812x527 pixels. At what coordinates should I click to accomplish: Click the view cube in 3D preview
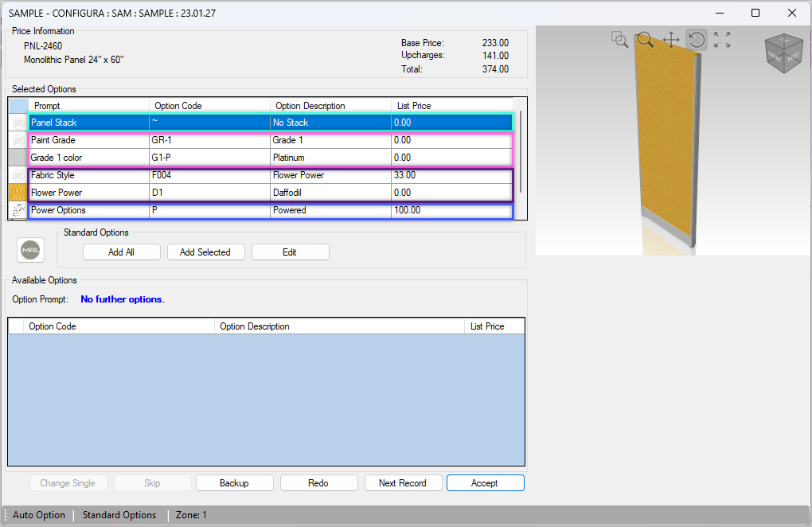pos(784,53)
